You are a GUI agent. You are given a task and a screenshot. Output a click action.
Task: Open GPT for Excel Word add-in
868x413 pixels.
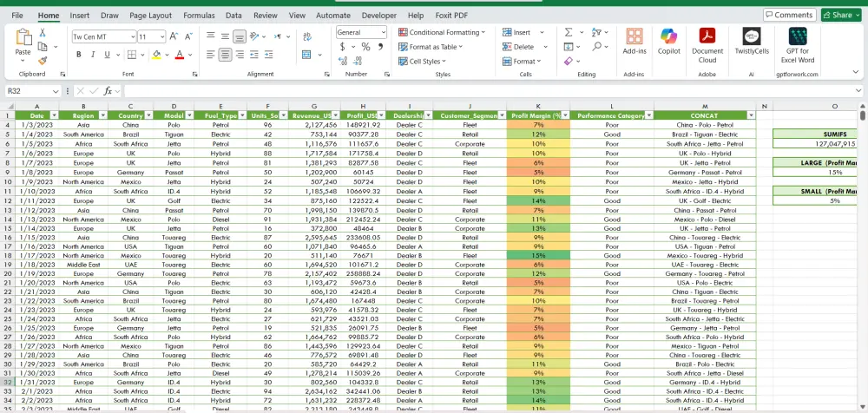(x=798, y=45)
